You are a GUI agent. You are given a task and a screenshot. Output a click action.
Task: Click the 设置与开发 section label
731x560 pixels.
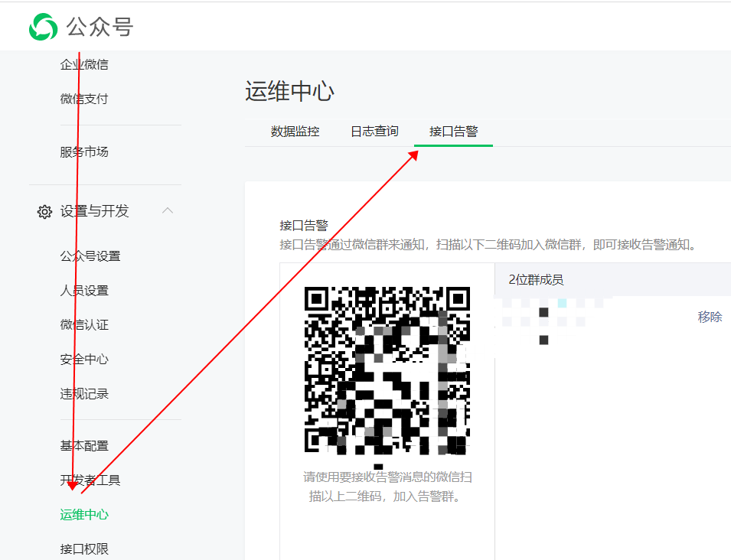[x=94, y=211]
